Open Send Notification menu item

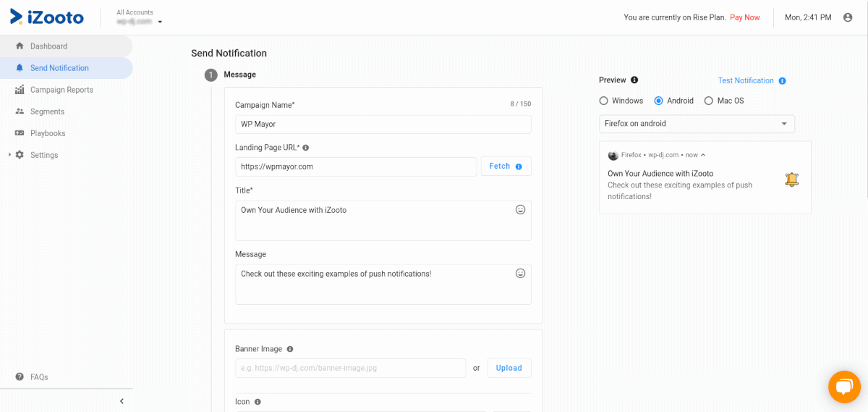[66, 68]
